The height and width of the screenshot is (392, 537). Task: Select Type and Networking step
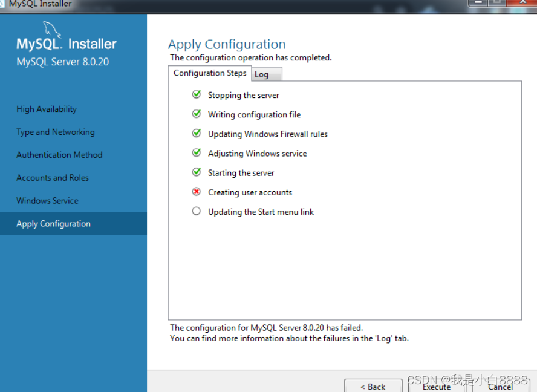pyautogui.click(x=55, y=132)
